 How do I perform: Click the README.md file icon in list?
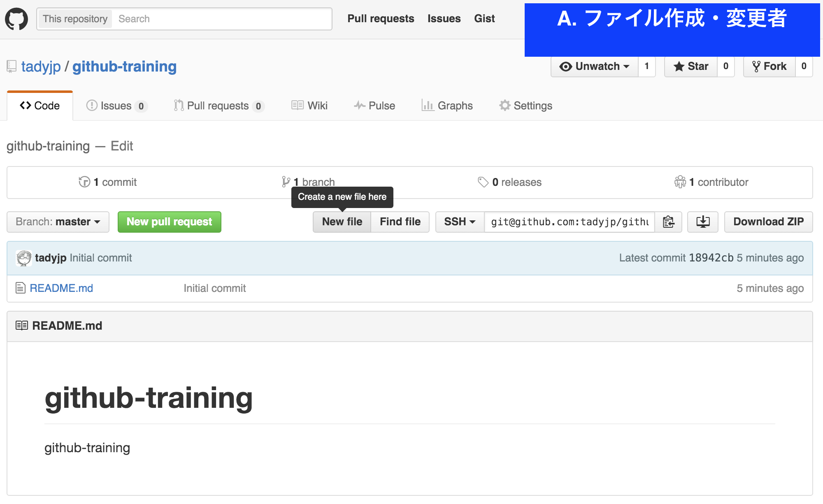coord(20,288)
